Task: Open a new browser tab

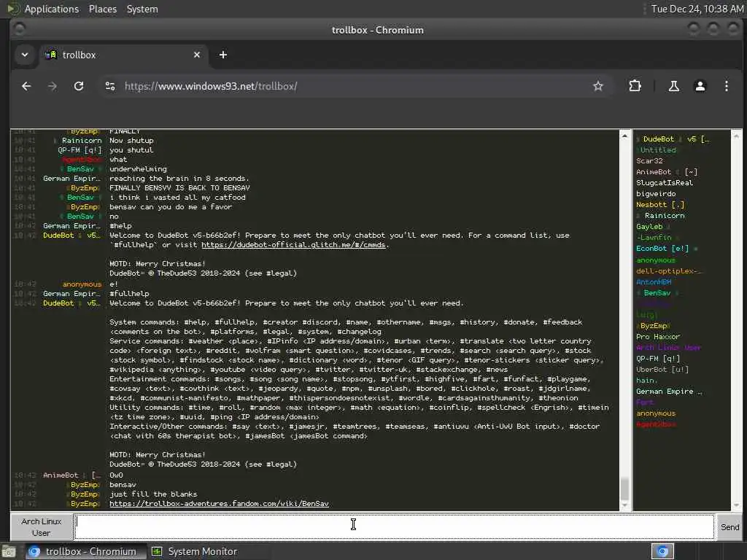Action: [x=223, y=55]
